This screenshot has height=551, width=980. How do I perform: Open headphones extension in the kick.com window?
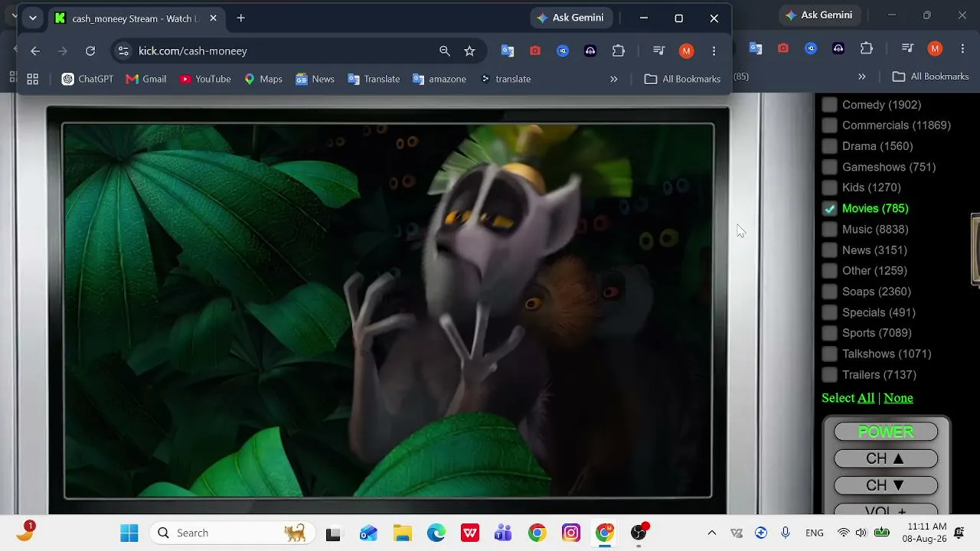(x=590, y=51)
